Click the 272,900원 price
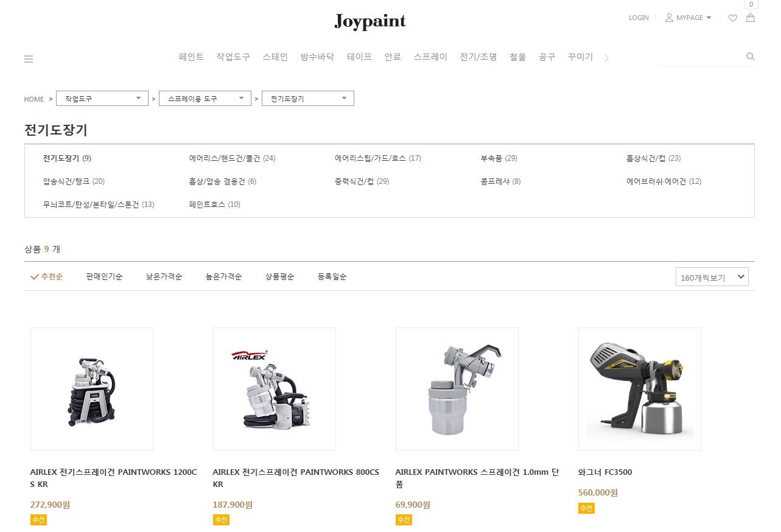This screenshot has width=781, height=532. [x=50, y=505]
